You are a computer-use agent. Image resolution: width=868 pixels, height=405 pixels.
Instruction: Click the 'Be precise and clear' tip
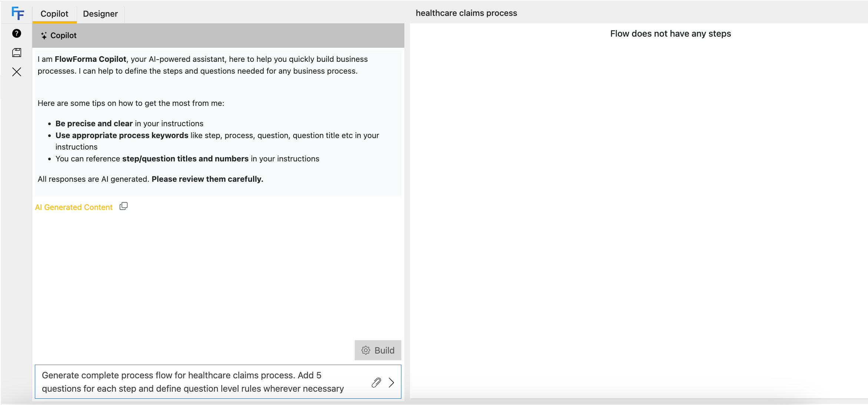(x=94, y=124)
